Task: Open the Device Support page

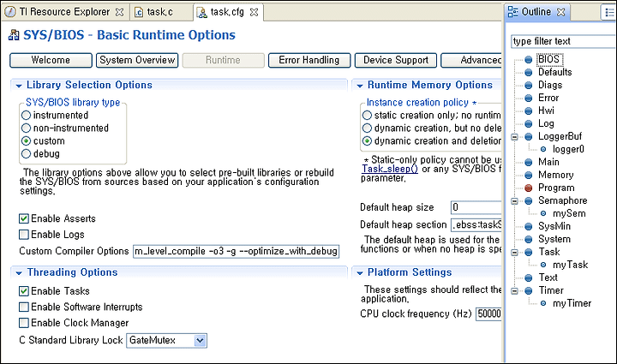Action: click(395, 60)
